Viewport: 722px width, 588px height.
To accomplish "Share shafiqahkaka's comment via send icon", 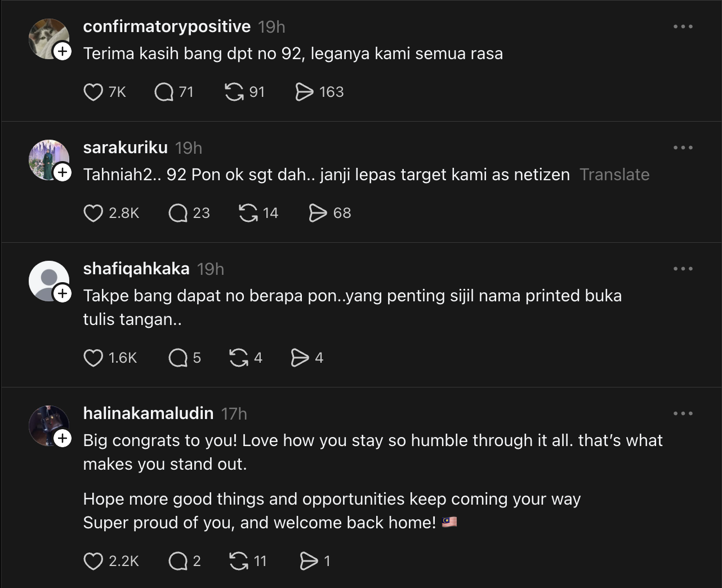I will coord(300,358).
